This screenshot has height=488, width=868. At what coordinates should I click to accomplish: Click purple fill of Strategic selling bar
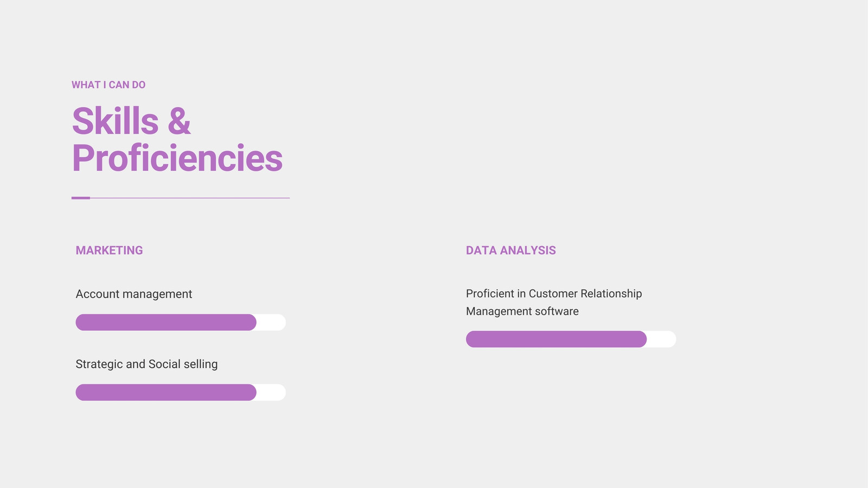point(166,392)
